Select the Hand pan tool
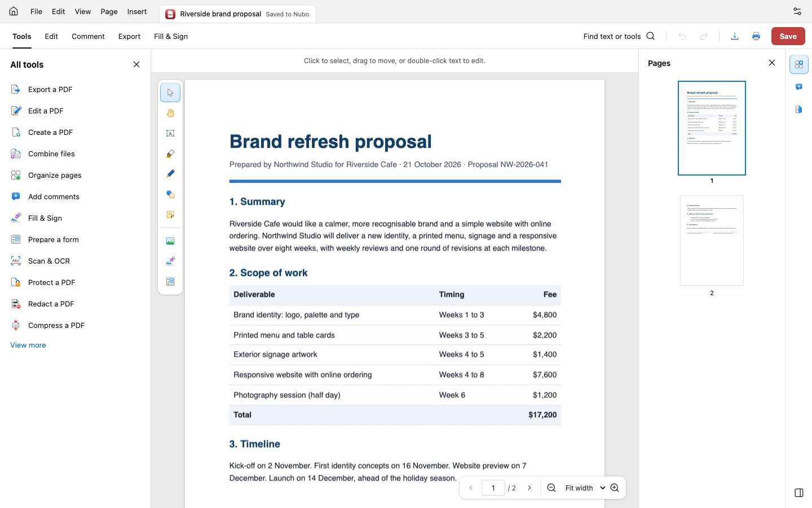The height and width of the screenshot is (508, 812). [x=170, y=113]
